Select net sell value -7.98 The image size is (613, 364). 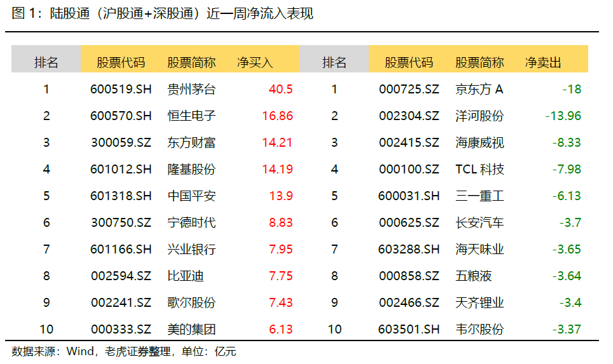pos(567,169)
